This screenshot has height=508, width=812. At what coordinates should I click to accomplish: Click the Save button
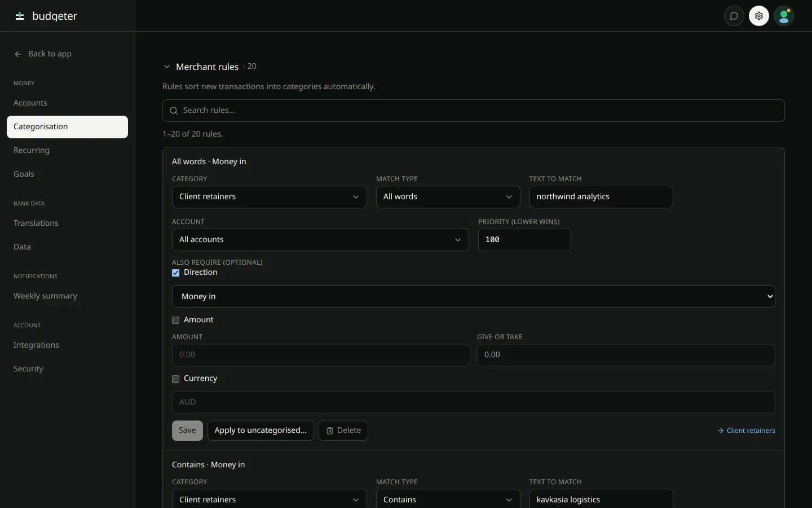coord(187,431)
